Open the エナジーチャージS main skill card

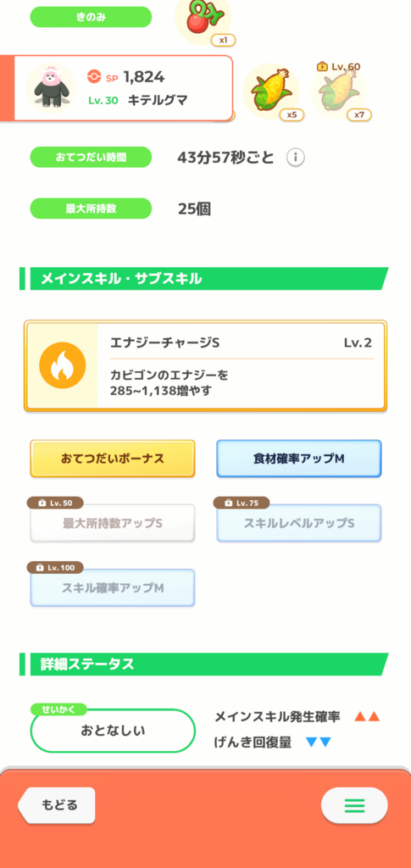pos(205,366)
